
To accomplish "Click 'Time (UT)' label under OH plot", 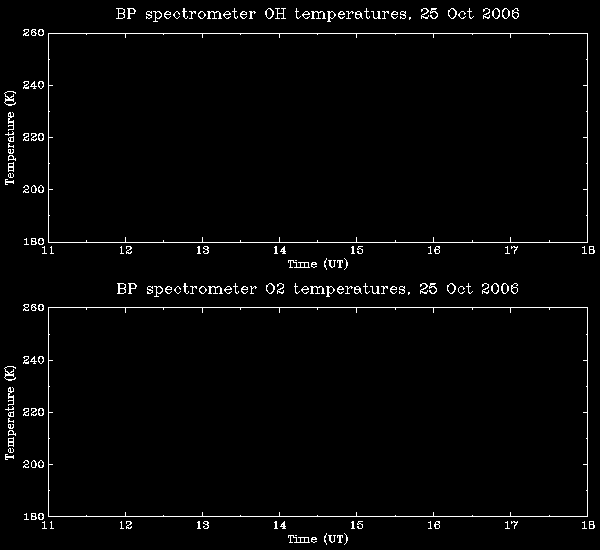I will pos(318,264).
